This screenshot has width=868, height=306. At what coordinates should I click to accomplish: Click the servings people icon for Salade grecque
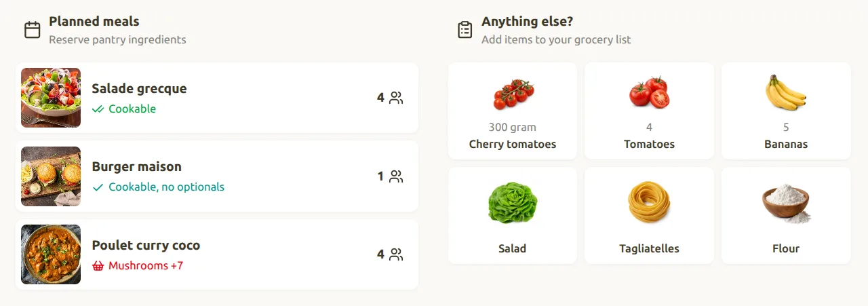(x=397, y=98)
